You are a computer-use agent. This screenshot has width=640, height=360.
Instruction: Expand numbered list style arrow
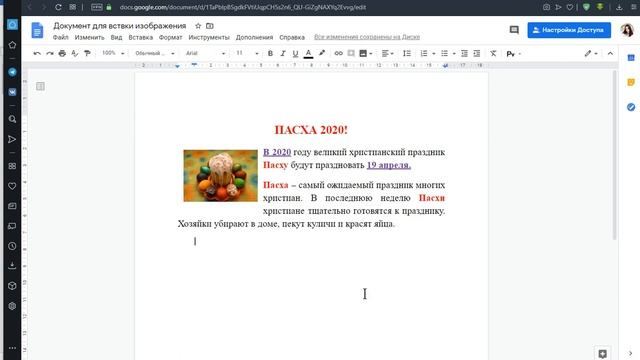tap(433, 54)
